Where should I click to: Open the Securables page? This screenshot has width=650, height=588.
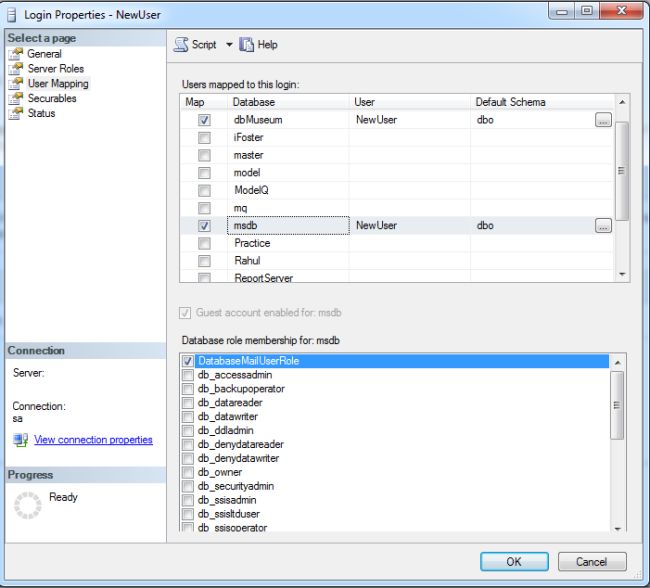pyautogui.click(x=52, y=98)
